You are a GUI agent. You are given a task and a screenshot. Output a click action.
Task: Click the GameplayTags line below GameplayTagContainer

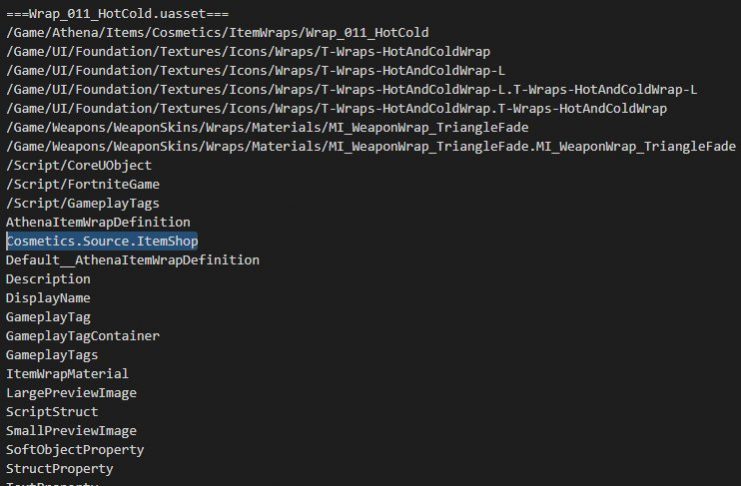tap(52, 355)
